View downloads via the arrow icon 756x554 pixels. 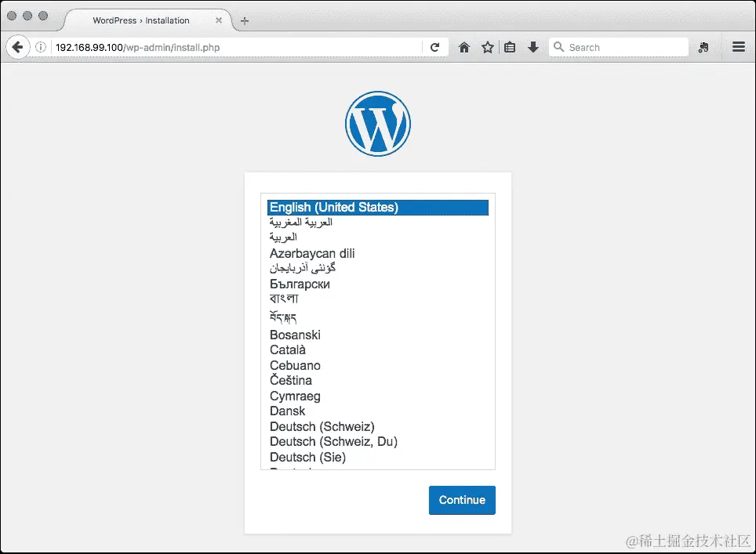533,46
